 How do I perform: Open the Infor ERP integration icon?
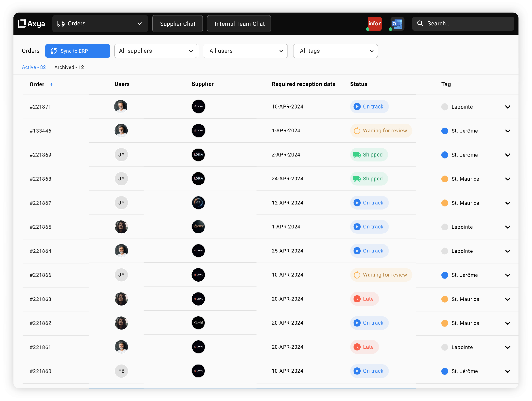[x=374, y=24]
